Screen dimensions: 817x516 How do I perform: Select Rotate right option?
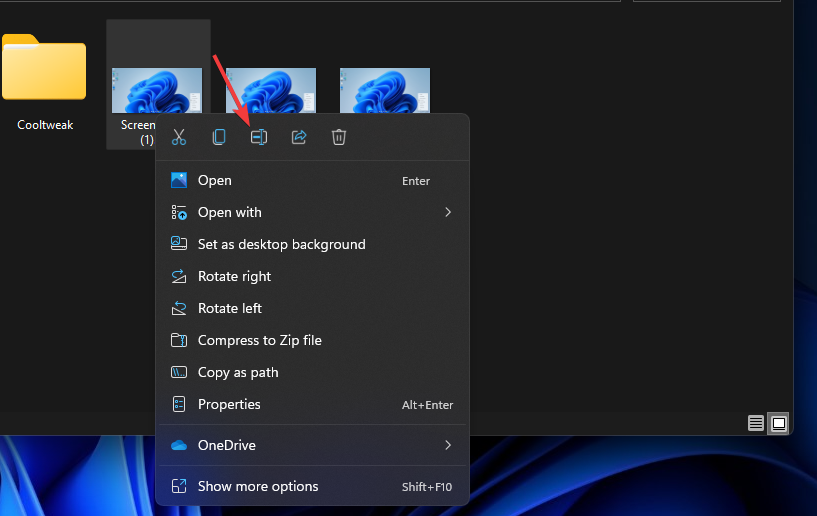coord(234,276)
